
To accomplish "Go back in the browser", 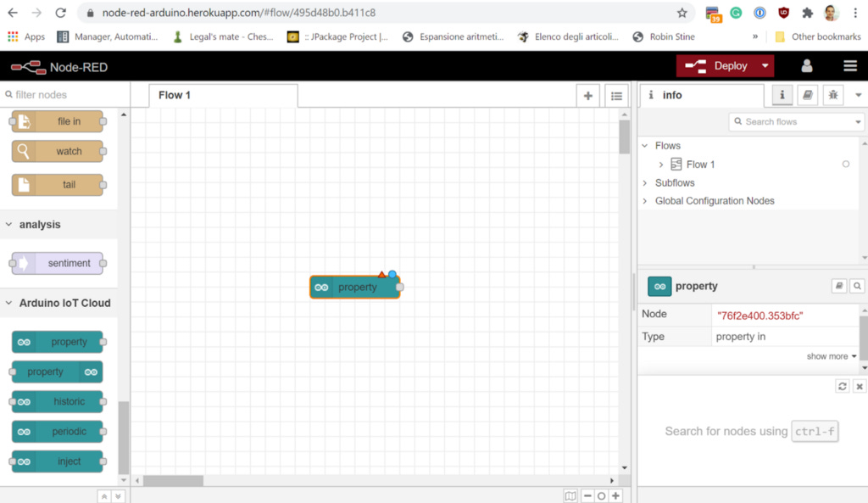I will 13,13.
